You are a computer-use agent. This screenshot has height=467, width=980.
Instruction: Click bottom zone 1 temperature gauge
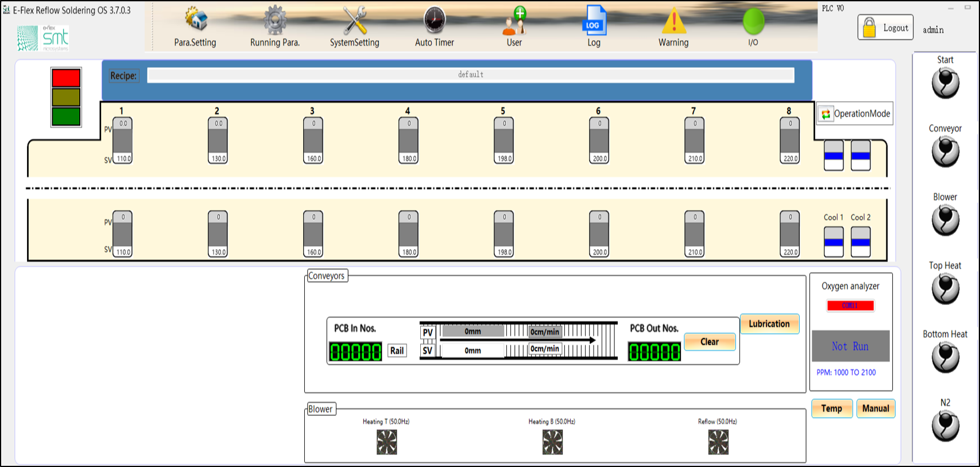(123, 234)
